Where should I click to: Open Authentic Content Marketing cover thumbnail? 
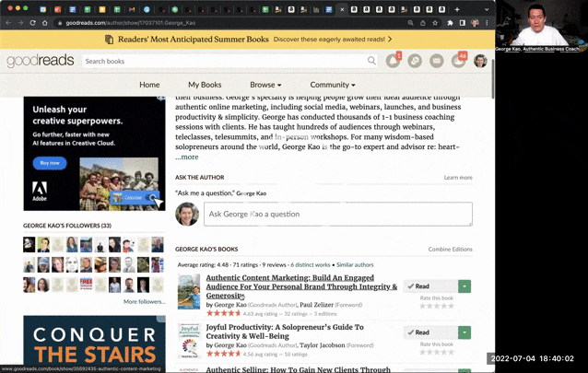pos(189,292)
